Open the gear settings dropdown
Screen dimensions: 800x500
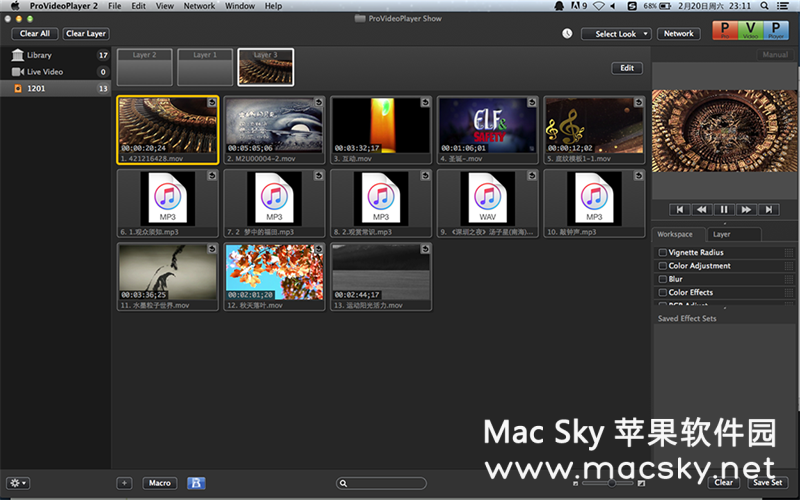click(x=18, y=483)
